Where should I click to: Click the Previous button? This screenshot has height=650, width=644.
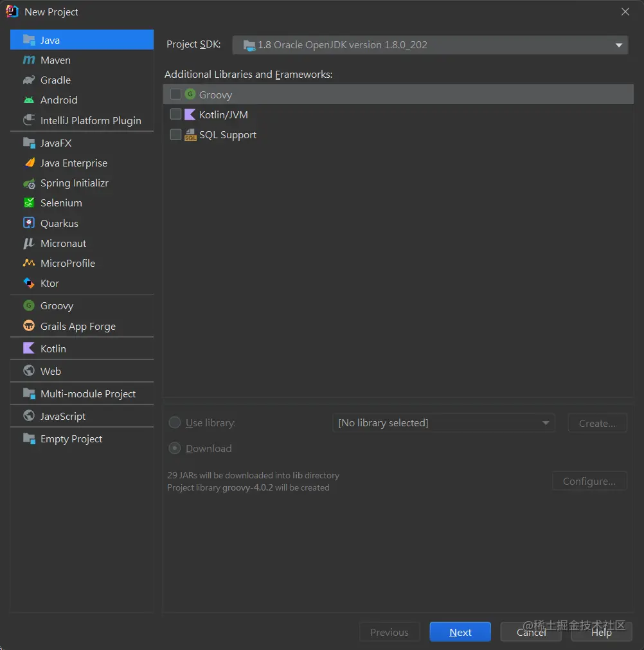389,632
